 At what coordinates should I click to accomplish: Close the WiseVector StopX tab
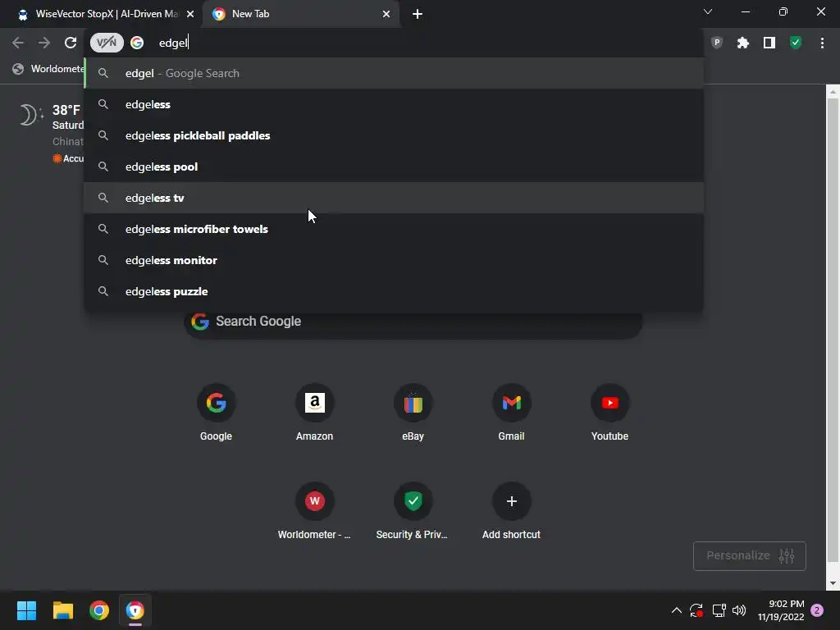coord(190,14)
